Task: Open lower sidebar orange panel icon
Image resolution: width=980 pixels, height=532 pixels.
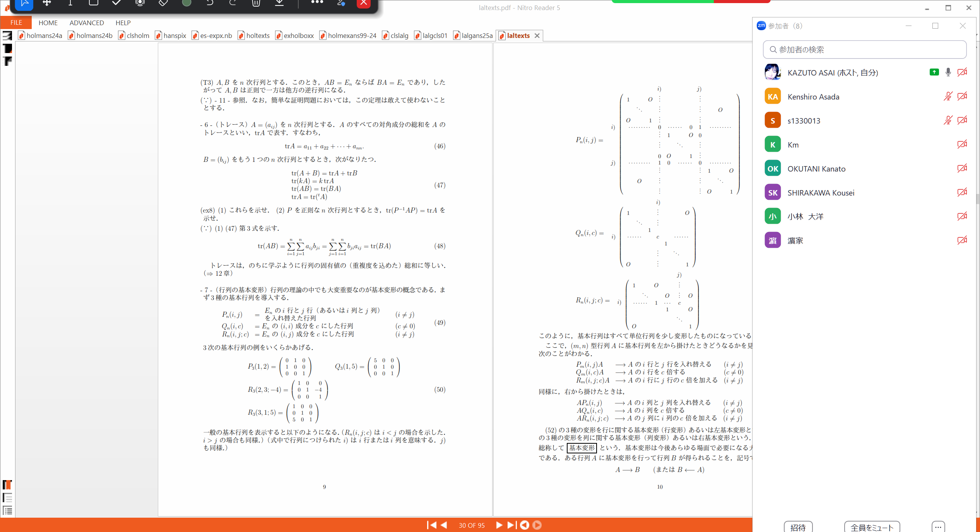Action: 7,485
